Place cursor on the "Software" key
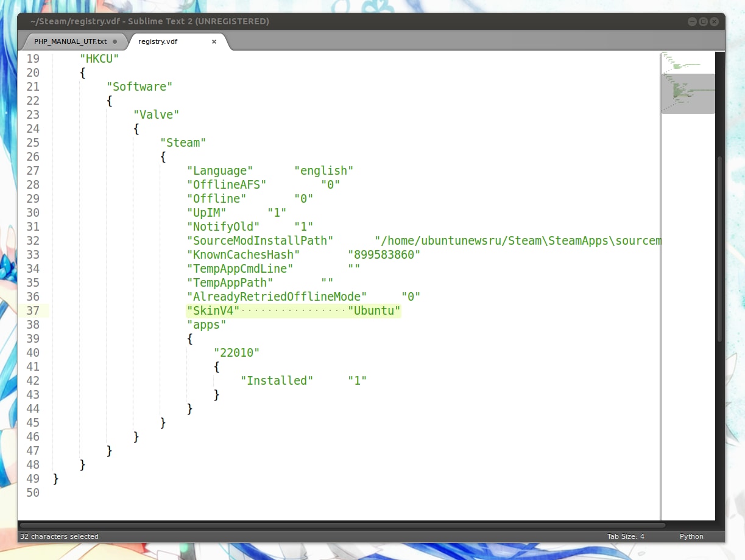Image resolution: width=745 pixels, height=560 pixels. click(x=139, y=86)
